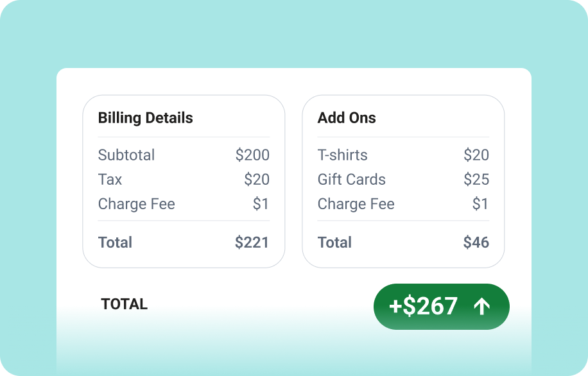Click the $25 Gift Cards price
Screen dimensions: 588x376
click(476, 179)
